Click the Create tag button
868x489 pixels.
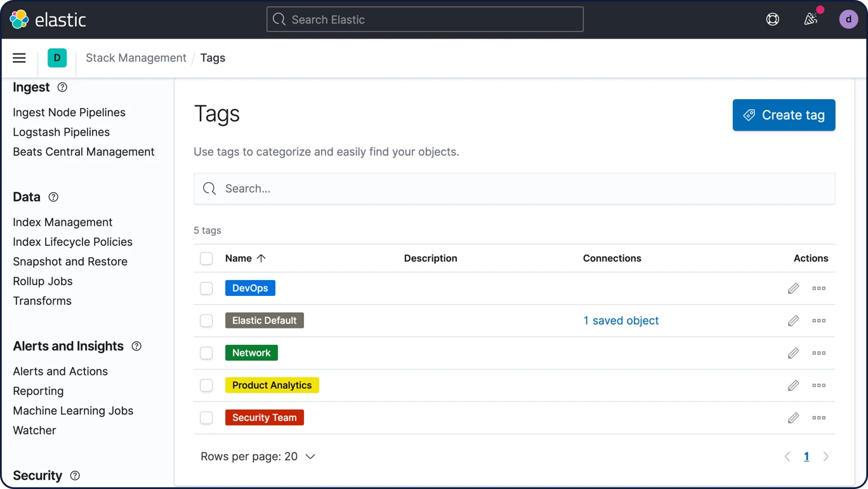pyautogui.click(x=784, y=115)
